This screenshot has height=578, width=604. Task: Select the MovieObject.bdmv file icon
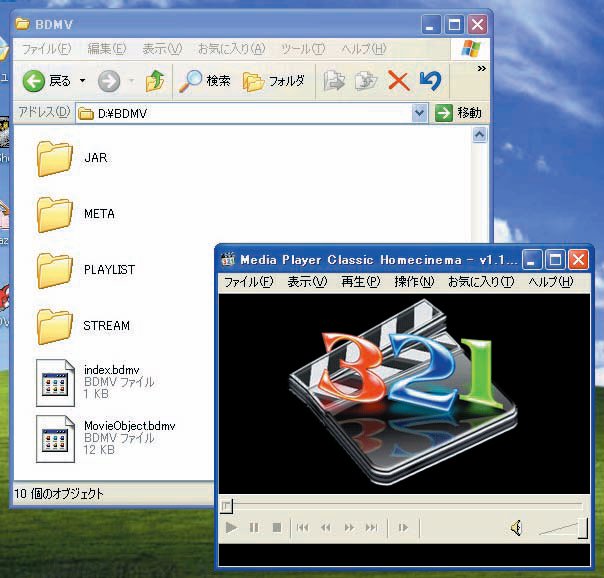[x=55, y=439]
